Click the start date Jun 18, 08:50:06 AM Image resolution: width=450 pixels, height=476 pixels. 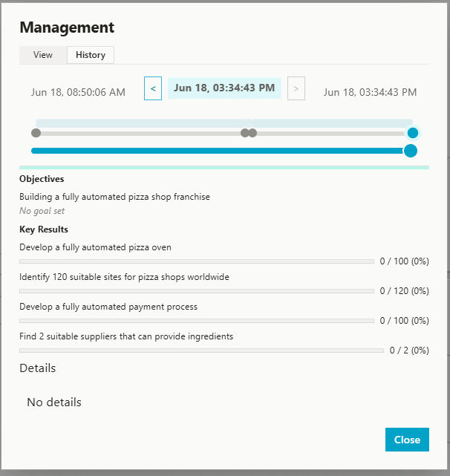(78, 93)
